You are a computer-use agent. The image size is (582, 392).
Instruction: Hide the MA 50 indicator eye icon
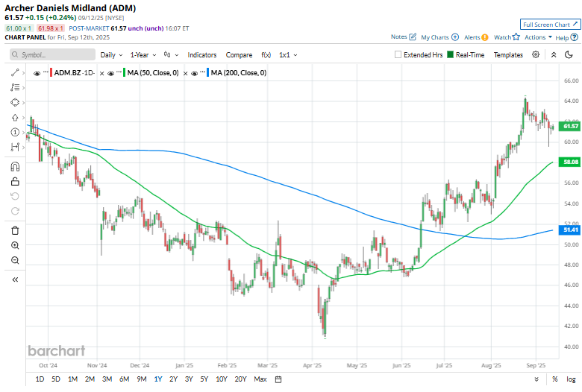click(110, 73)
